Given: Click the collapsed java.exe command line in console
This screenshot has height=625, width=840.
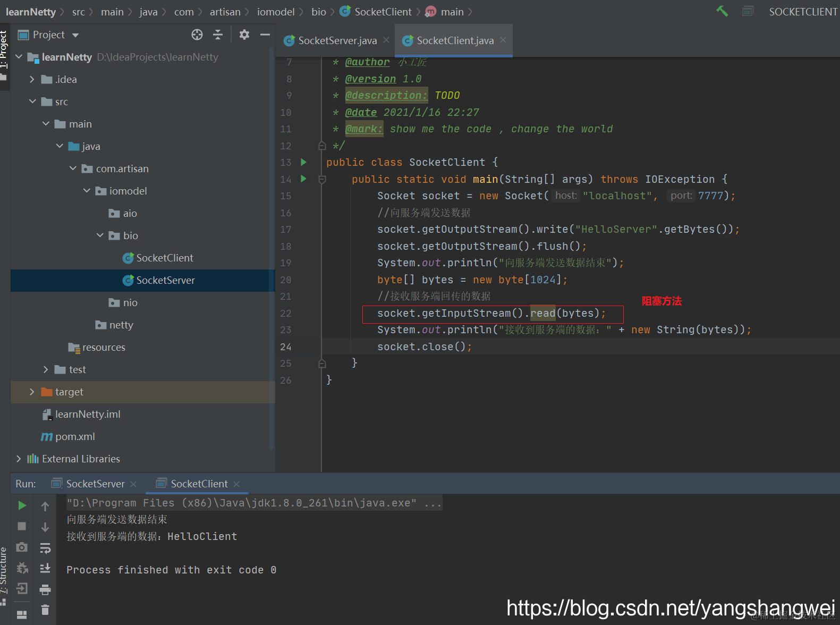Looking at the screenshot, I should coord(254,503).
